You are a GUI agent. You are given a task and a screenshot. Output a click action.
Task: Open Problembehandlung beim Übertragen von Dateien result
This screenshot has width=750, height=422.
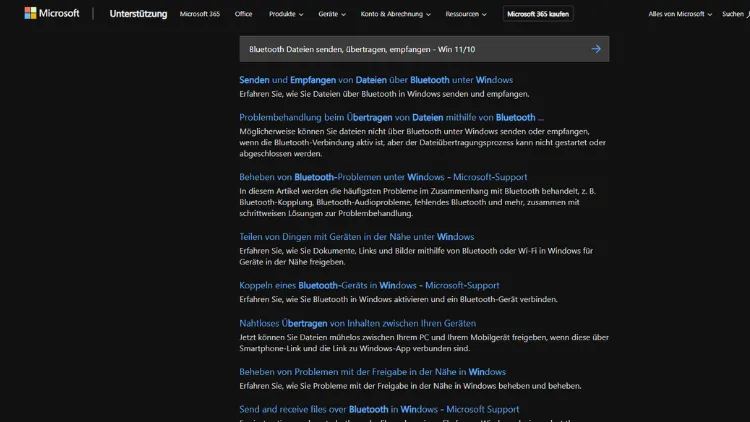[x=391, y=117]
